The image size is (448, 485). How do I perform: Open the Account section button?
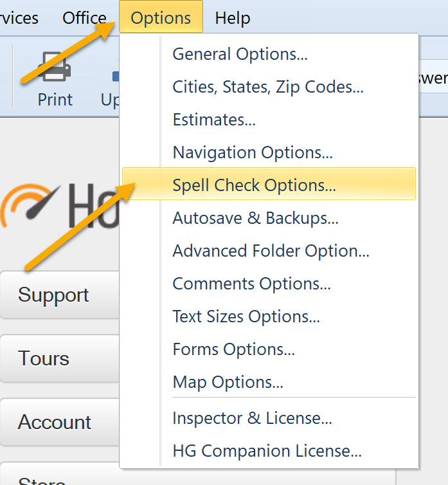[59, 422]
